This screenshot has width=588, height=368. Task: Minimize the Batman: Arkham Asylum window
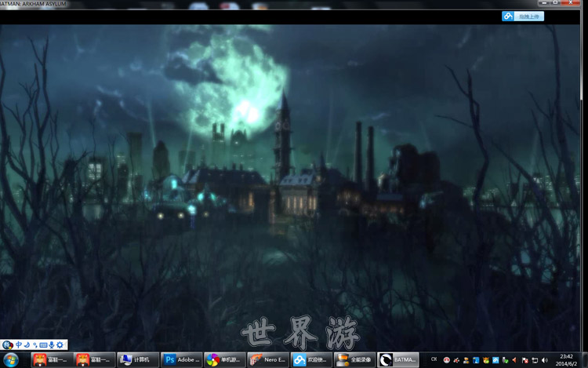544,2
